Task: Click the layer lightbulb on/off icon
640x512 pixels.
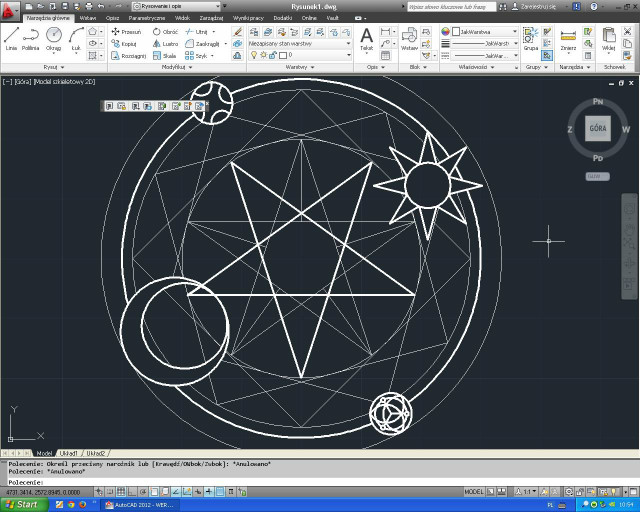Action: coord(253,55)
